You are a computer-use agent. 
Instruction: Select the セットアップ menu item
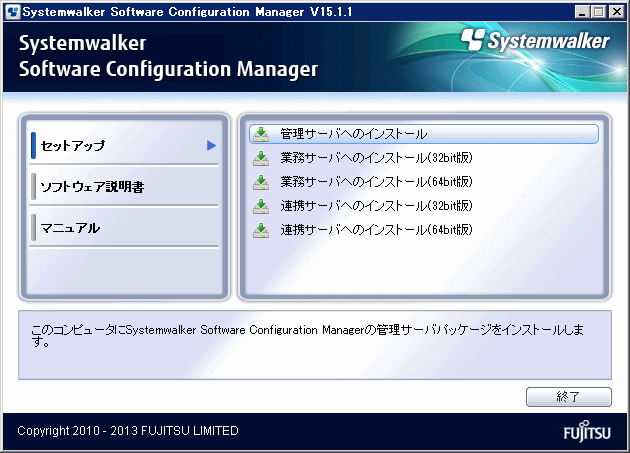tap(124, 145)
